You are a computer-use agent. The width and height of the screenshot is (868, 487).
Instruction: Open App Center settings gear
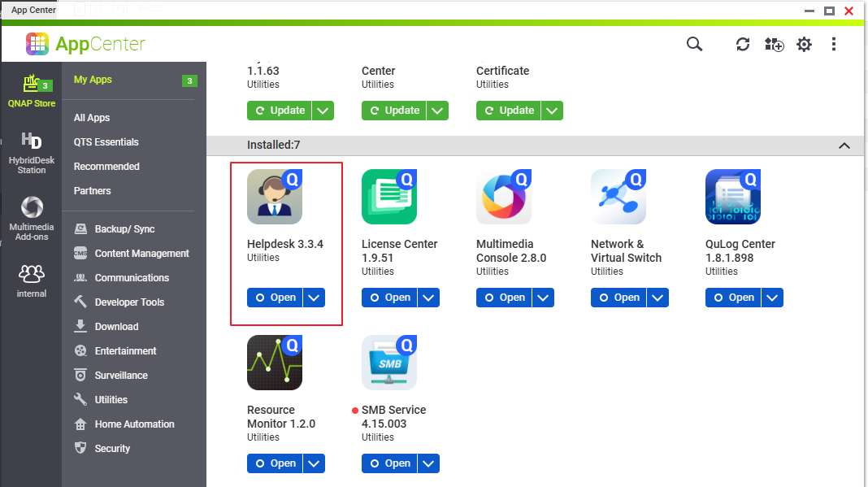[x=804, y=45]
